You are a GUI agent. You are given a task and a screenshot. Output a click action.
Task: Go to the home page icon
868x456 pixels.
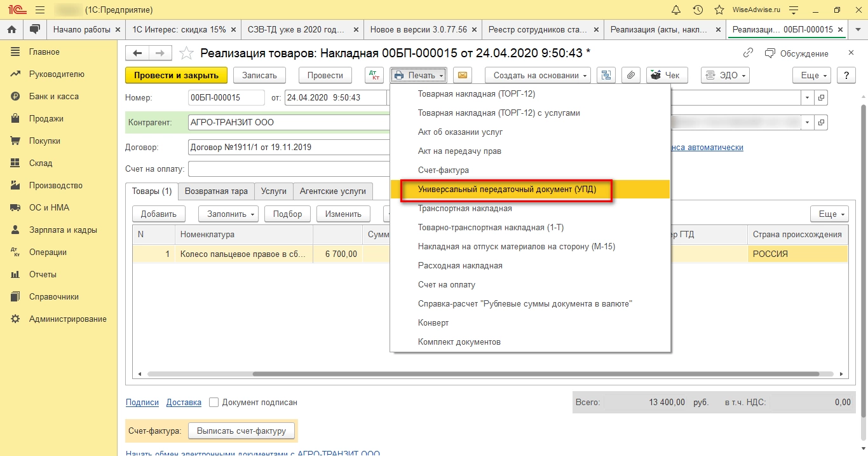click(11, 30)
